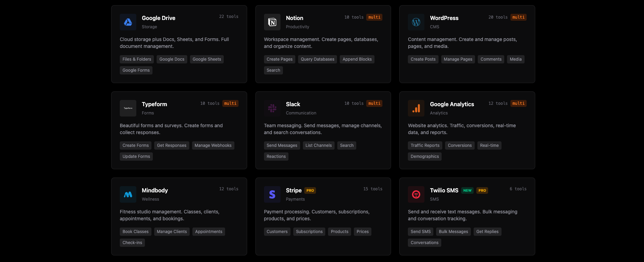
Task: Click the Google Analytics bar chart icon
Action: [416, 108]
